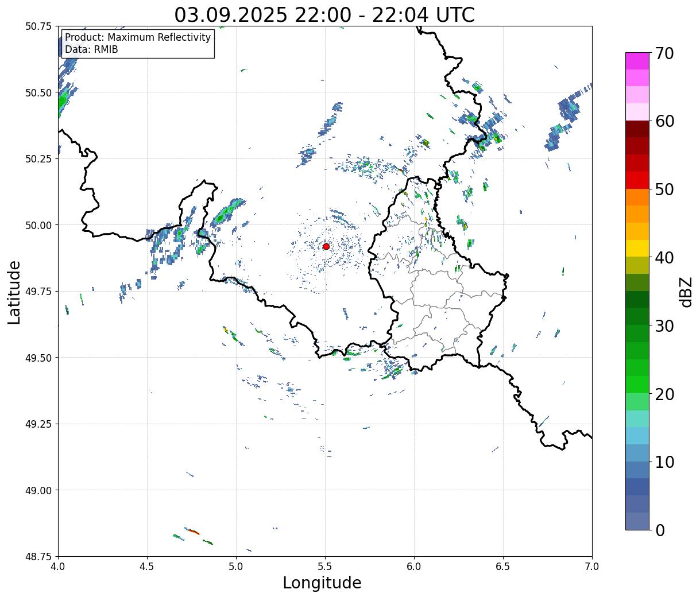Screen dimensions: 700x597
Task: Click the 'dBZ' colorbar label
Action: pyautogui.click(x=686, y=292)
